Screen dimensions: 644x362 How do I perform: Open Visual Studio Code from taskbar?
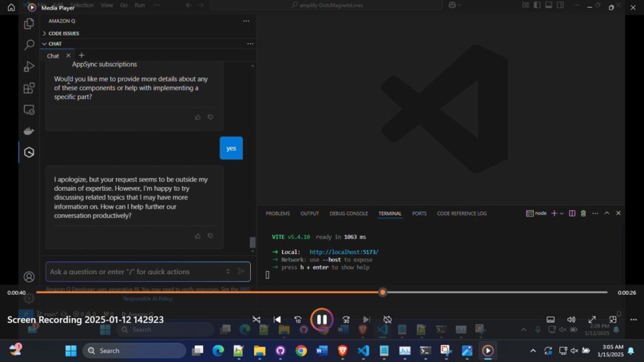[363, 351]
